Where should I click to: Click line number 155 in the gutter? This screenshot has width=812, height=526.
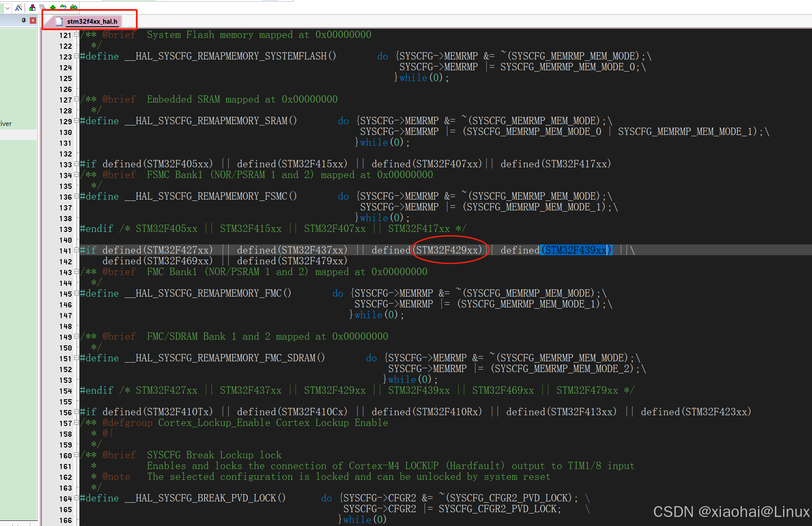(x=66, y=402)
